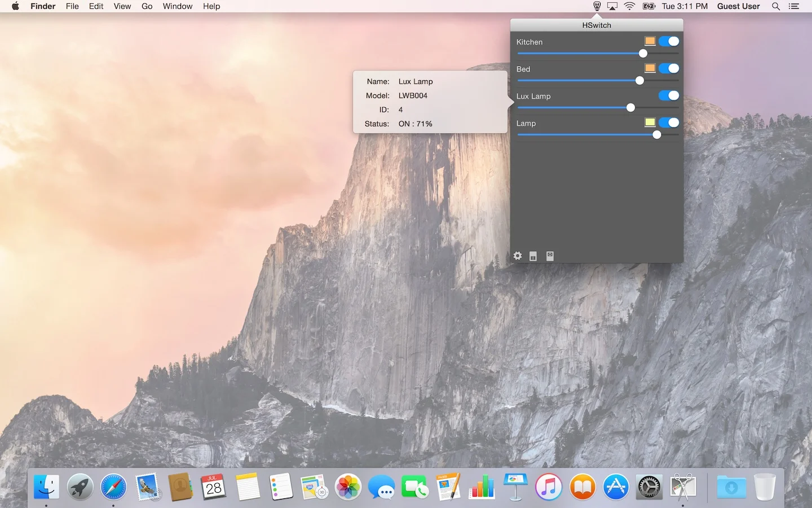The width and height of the screenshot is (812, 508).
Task: Open the File menu
Action: [x=72, y=6]
